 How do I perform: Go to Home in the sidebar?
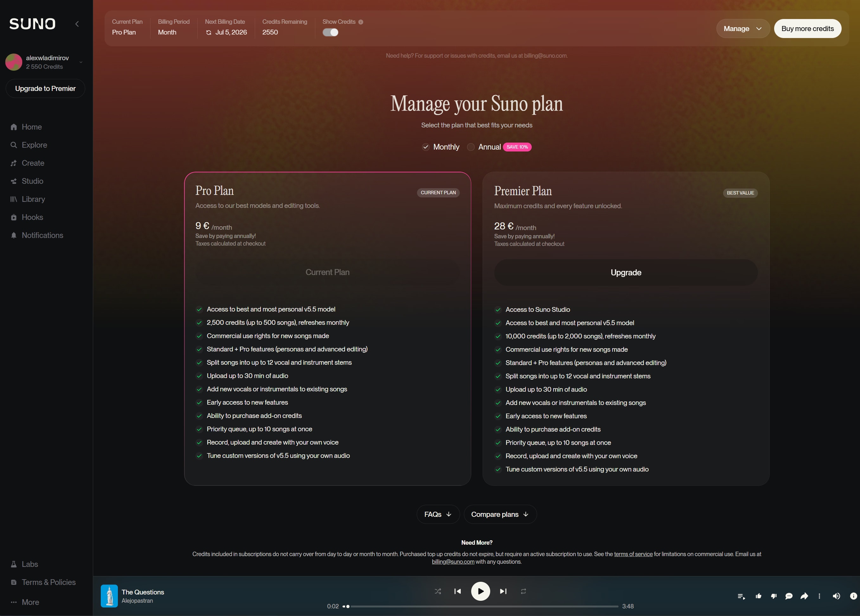click(x=26, y=127)
